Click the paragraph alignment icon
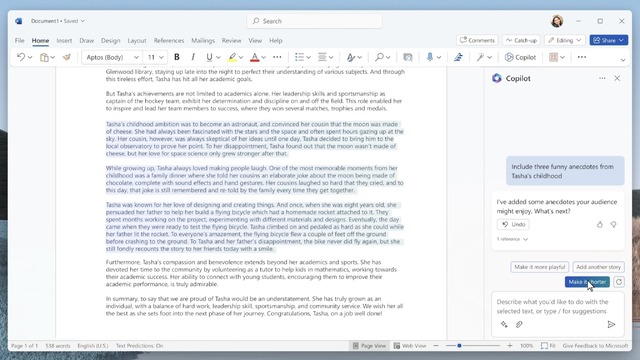The image size is (640, 360). pyautogui.click(x=322, y=57)
